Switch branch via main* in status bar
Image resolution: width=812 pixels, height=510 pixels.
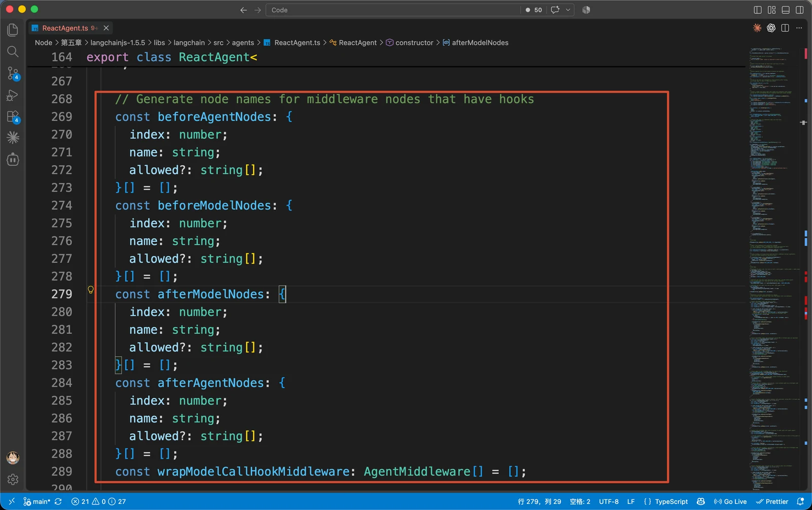click(37, 501)
